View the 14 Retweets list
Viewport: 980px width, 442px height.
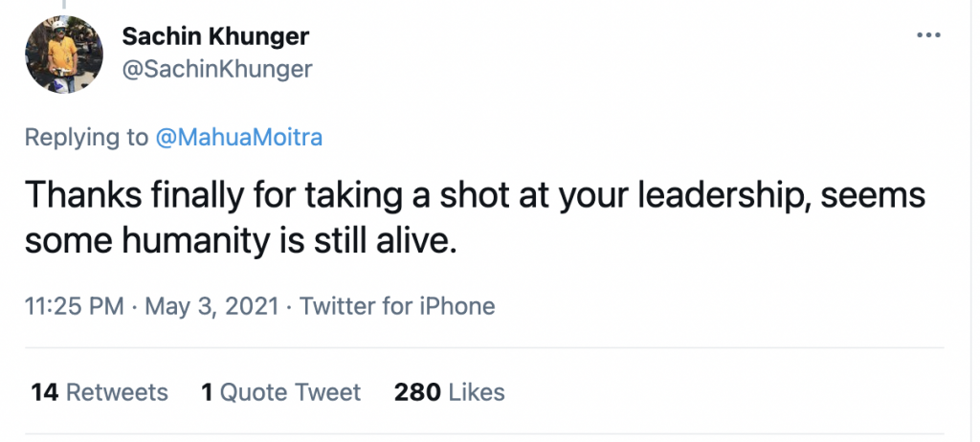[x=100, y=392]
